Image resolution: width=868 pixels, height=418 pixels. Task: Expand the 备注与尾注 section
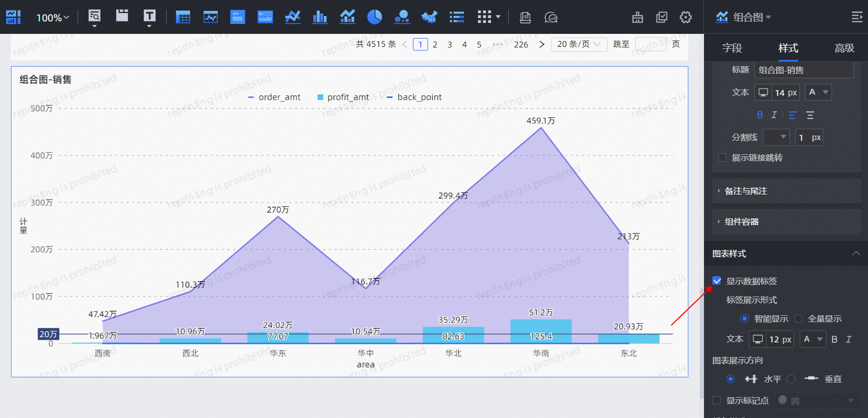[746, 191]
